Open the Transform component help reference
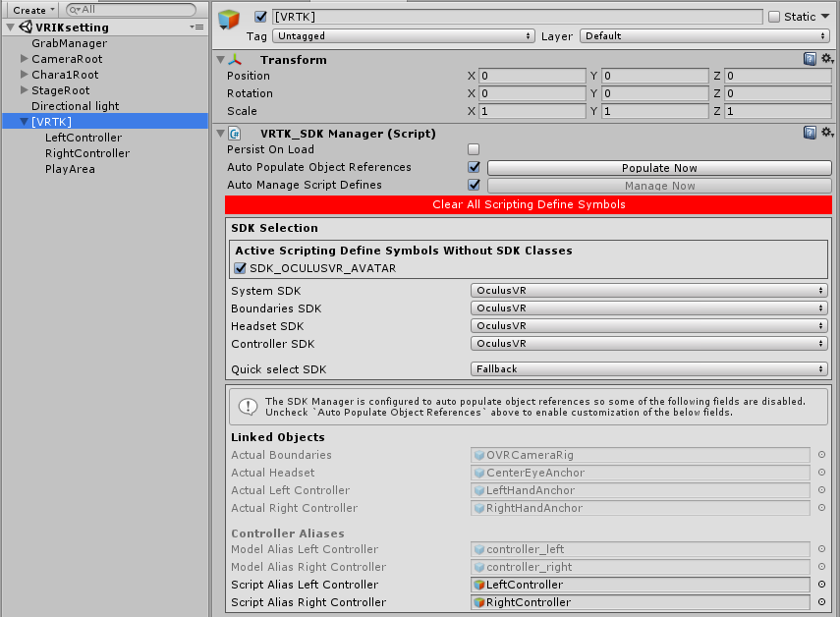840x617 pixels. tap(809, 59)
